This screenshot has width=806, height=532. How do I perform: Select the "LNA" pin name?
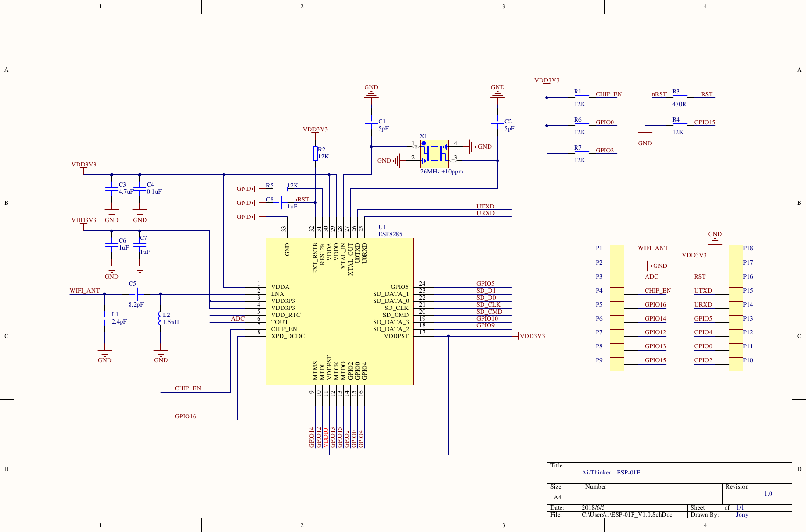click(x=277, y=294)
